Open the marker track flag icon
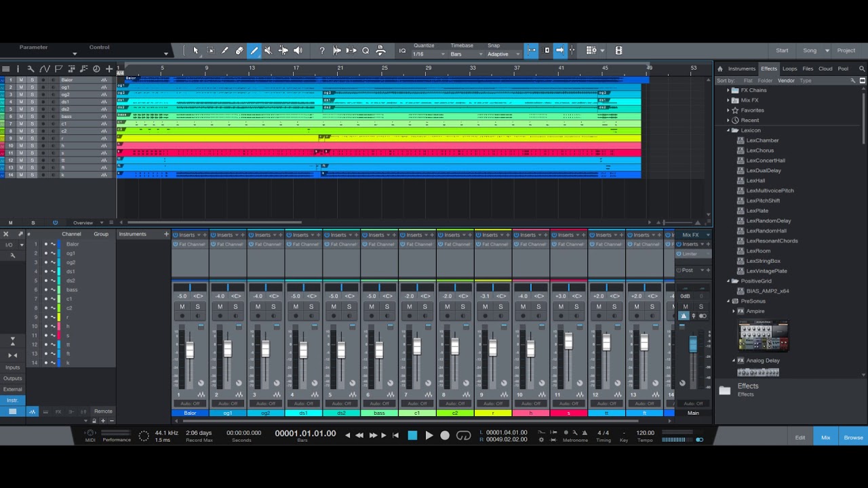This screenshot has height=488, width=868. 58,68
